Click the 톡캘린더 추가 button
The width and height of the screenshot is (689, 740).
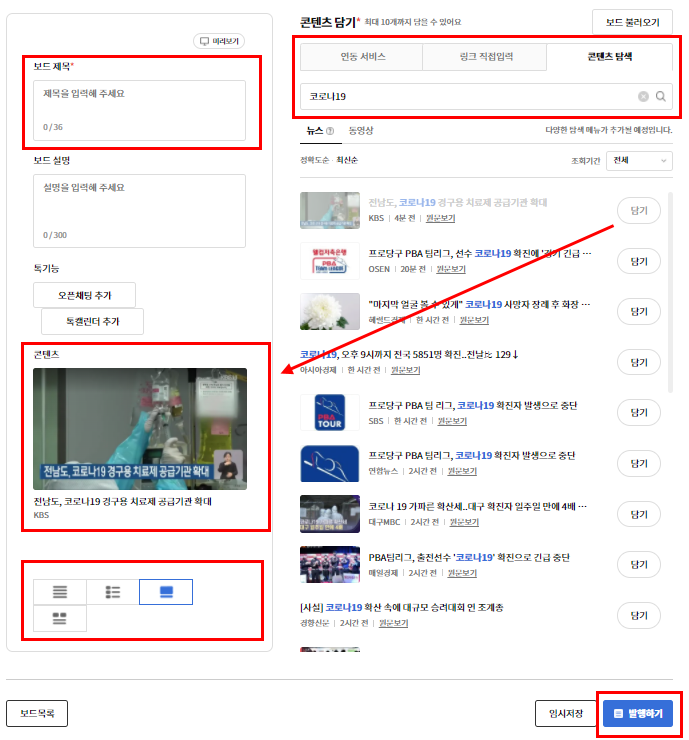pyautogui.click(x=92, y=321)
